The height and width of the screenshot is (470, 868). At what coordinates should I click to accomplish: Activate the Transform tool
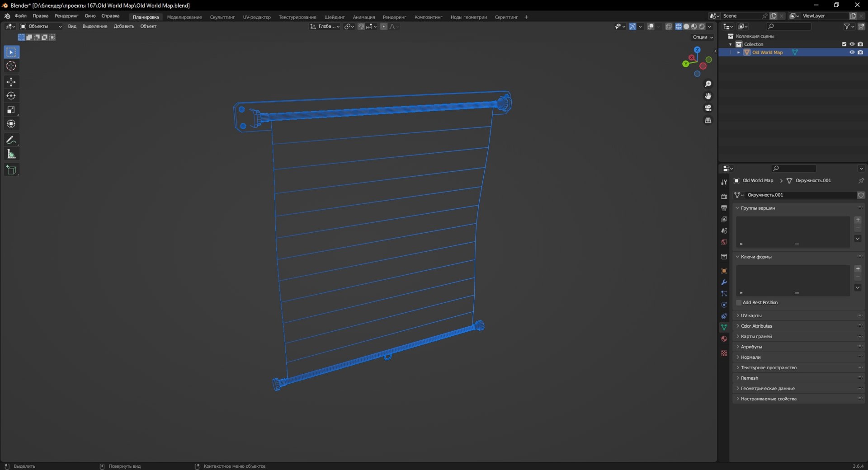pos(11,124)
